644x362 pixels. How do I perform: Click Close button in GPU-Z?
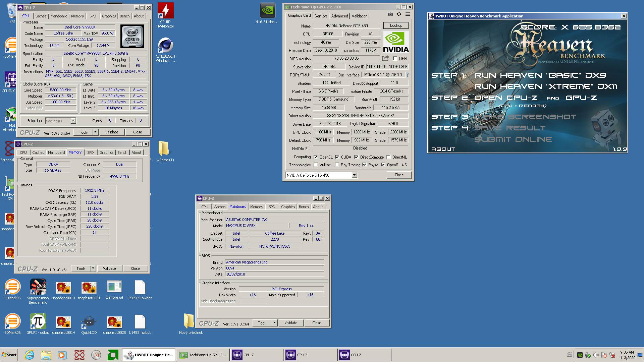(x=399, y=175)
